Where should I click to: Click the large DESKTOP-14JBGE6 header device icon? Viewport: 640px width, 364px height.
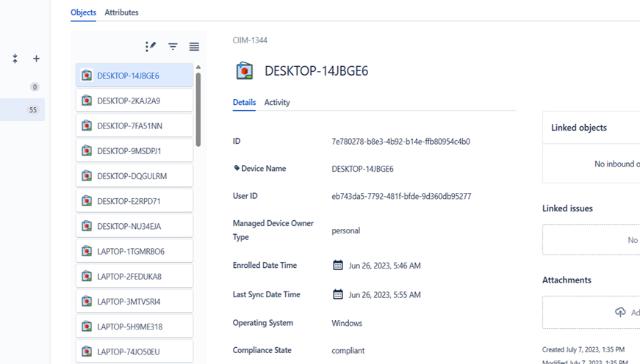pyautogui.click(x=244, y=71)
